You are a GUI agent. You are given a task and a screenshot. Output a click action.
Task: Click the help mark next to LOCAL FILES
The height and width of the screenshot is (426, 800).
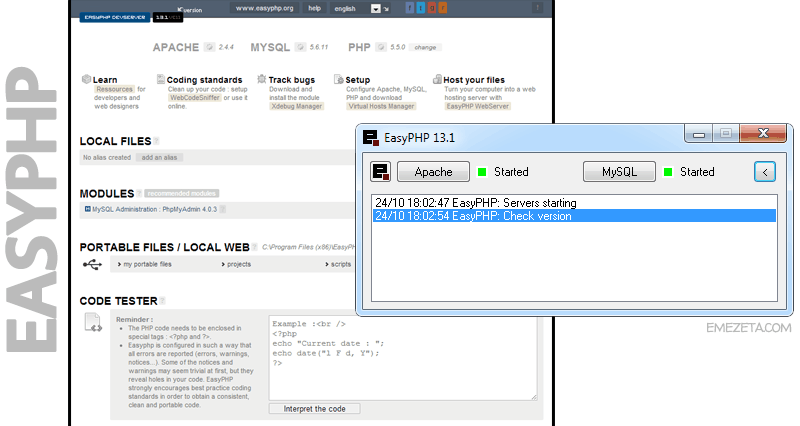click(156, 141)
